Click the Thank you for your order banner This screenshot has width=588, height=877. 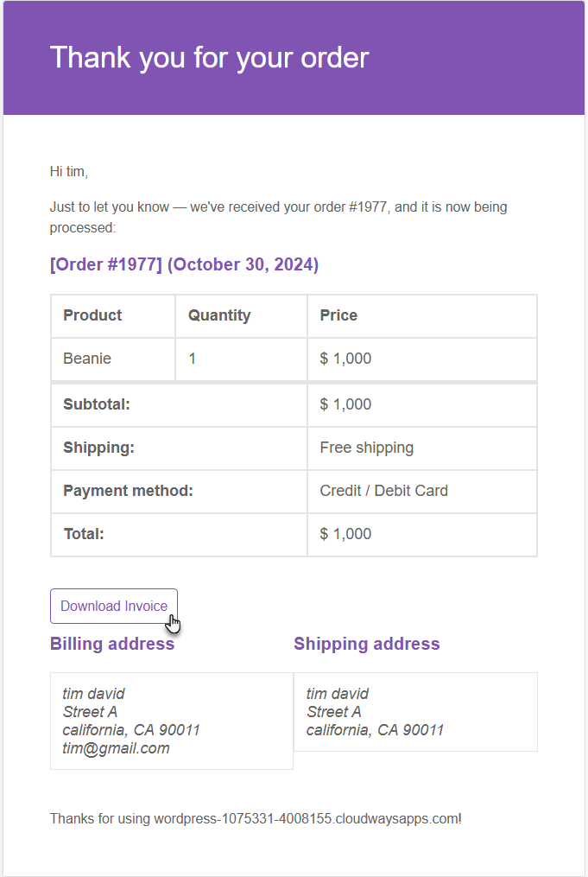pos(294,58)
